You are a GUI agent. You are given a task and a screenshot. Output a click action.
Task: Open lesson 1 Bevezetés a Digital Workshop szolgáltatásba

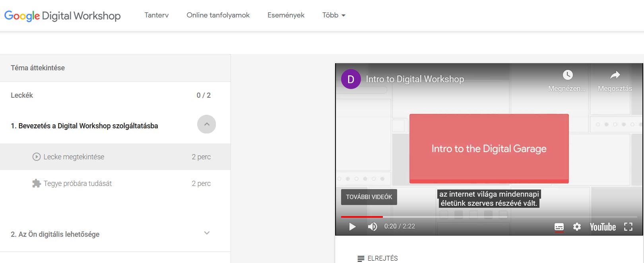click(84, 126)
